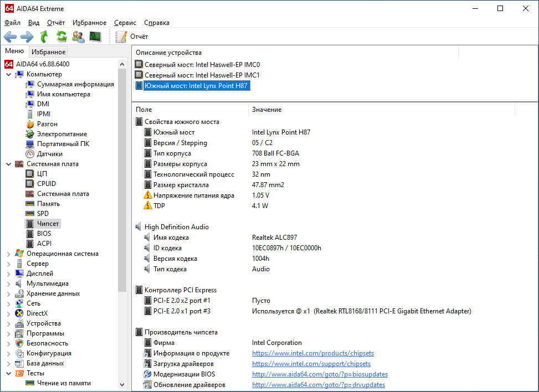Open the Файл menu
Screen dimensions: 539x392
12,23
